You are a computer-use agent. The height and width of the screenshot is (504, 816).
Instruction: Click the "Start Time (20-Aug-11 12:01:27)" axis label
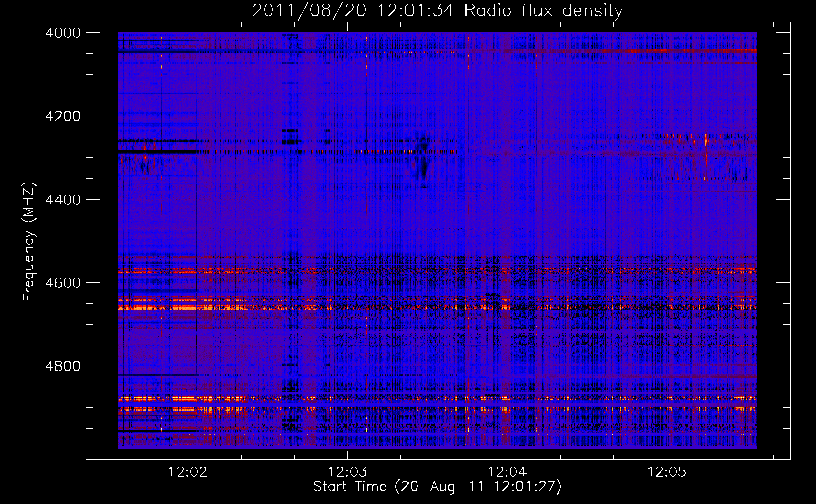[x=437, y=486]
